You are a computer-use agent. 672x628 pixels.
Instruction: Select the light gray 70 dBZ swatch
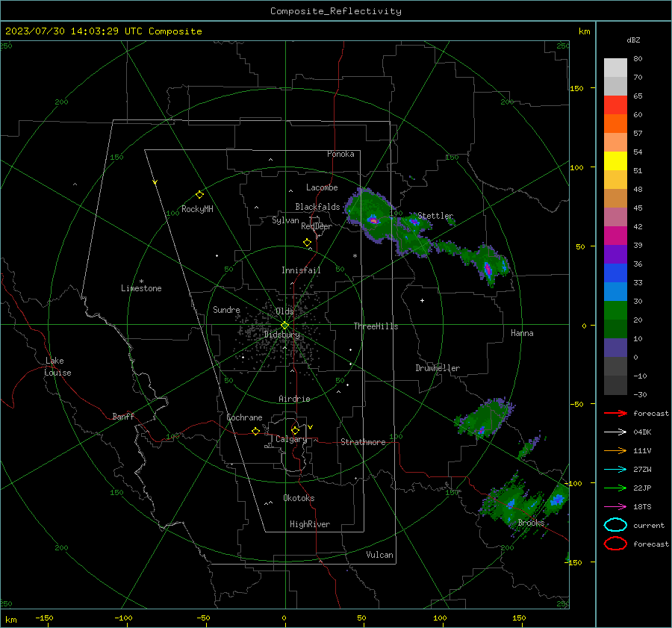(615, 68)
